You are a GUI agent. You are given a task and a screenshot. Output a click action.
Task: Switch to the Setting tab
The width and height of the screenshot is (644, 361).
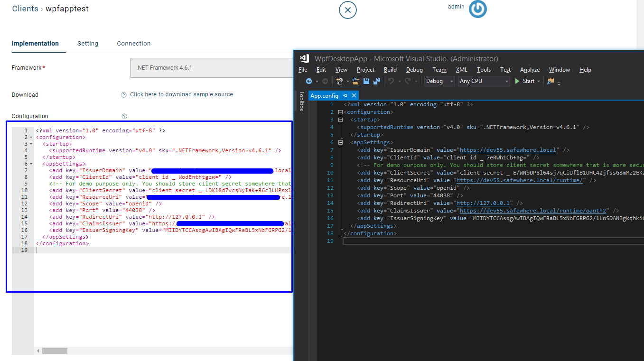88,43
